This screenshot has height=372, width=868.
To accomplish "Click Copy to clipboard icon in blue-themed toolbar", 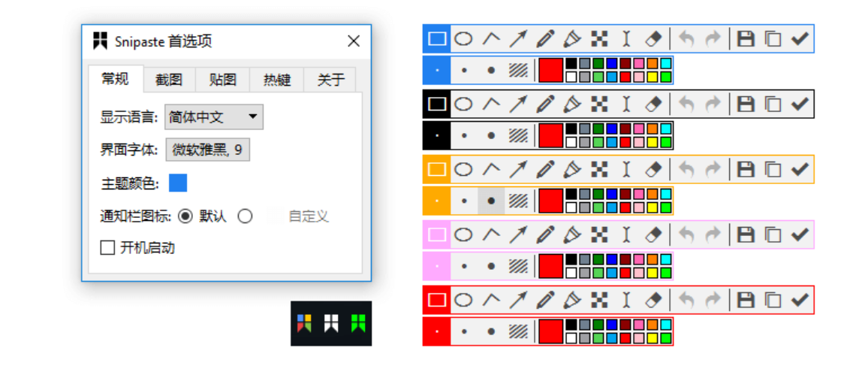I will [773, 39].
